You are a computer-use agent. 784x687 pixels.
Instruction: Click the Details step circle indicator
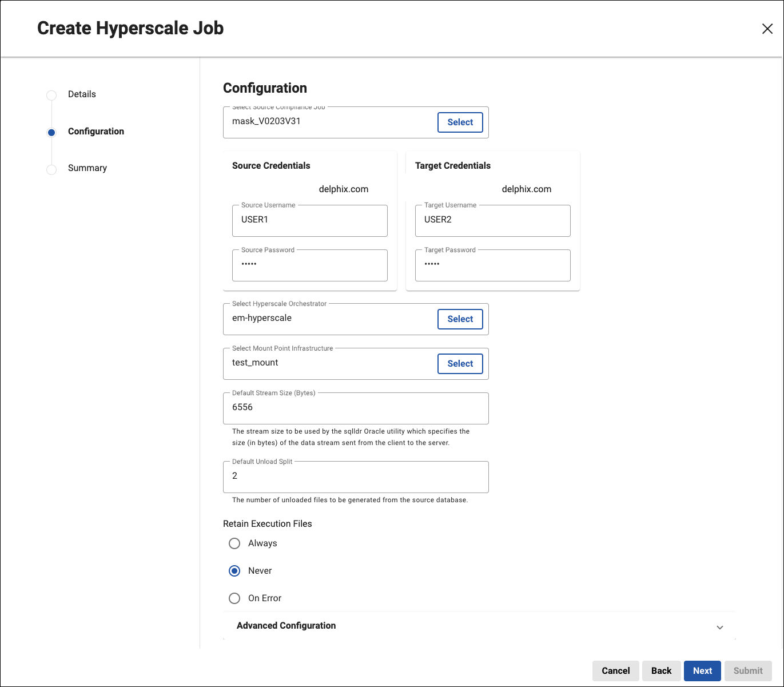point(51,95)
